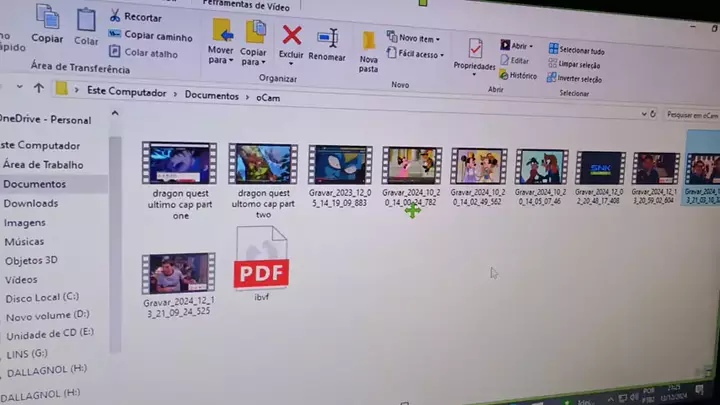Open the Fácil acesso dropdown
The width and height of the screenshot is (720, 405).
tap(414, 54)
